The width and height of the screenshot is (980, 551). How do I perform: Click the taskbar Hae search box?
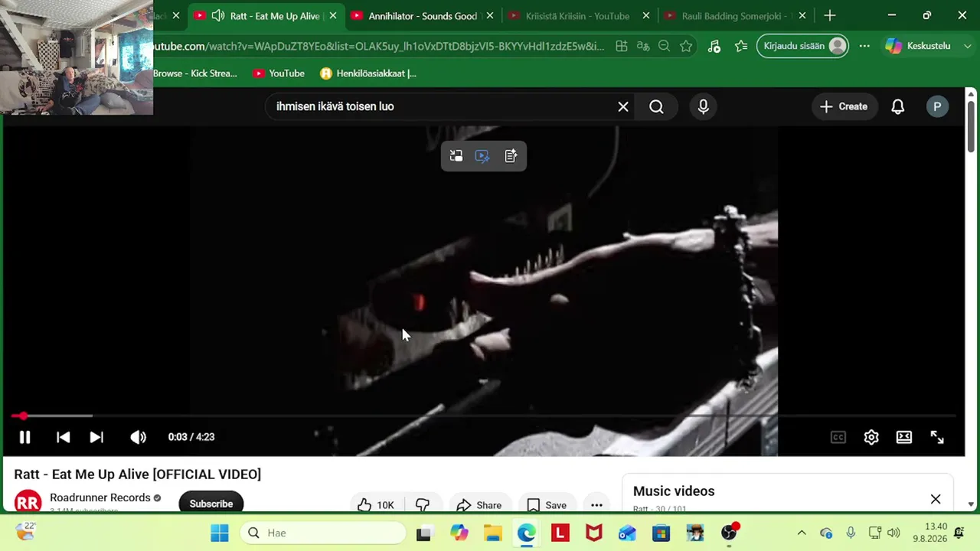[x=324, y=533]
